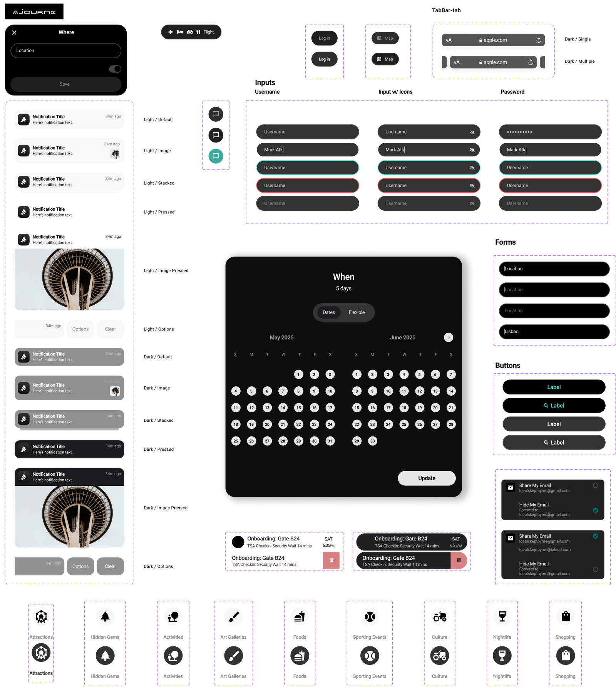
Task: Close the Where panel using the X
Action: tap(14, 33)
